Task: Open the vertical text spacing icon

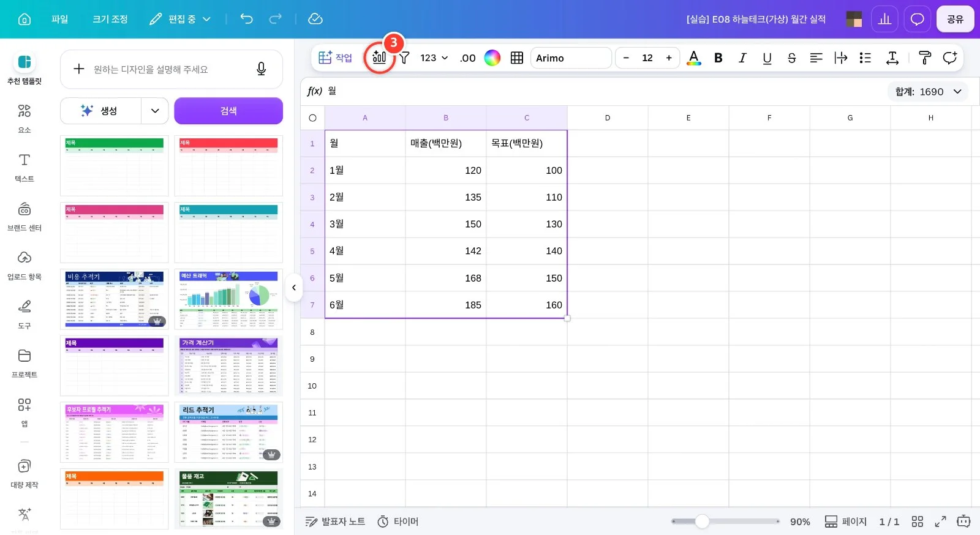Action: pyautogui.click(x=892, y=58)
